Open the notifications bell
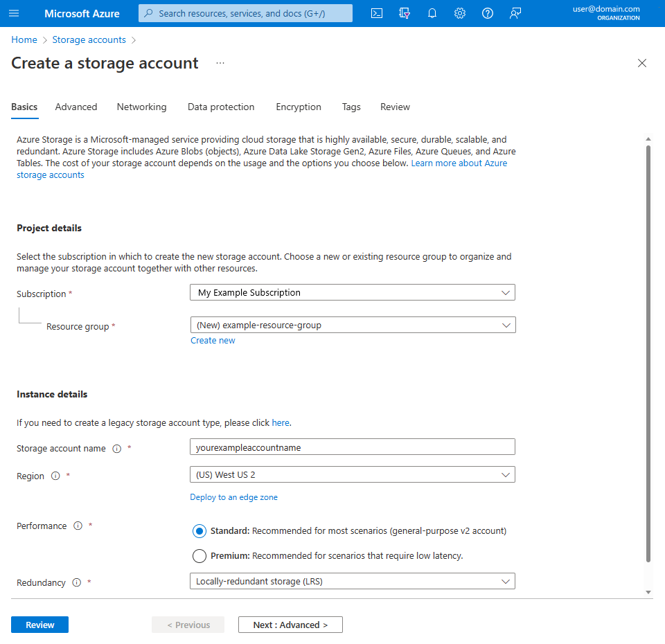 coord(432,13)
